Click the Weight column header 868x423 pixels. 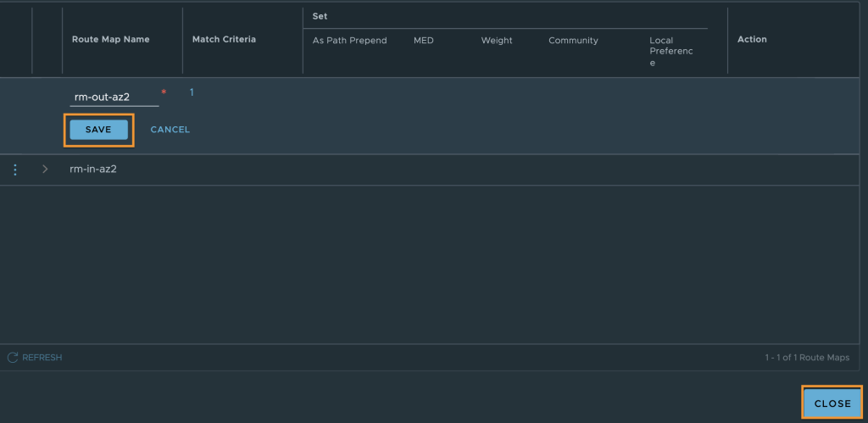[497, 41]
